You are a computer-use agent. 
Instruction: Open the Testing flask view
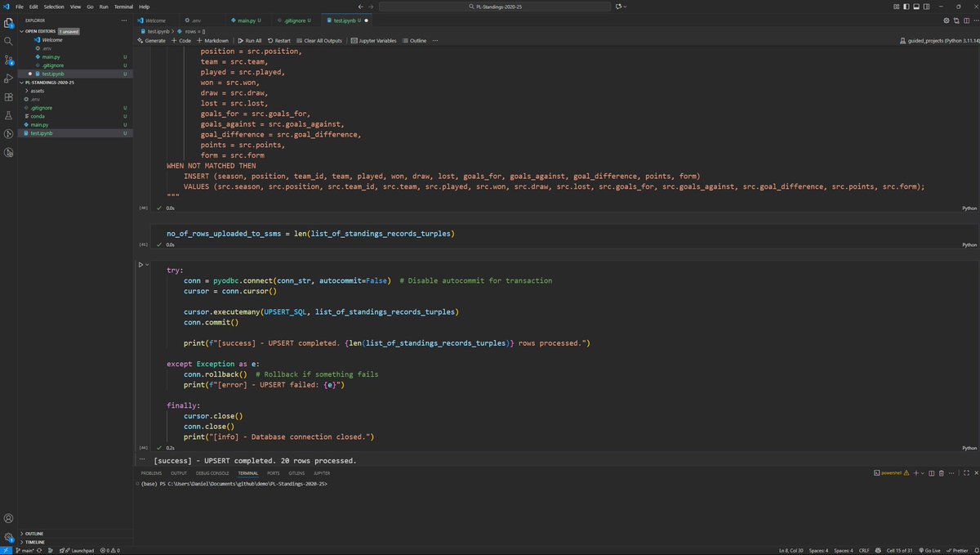[x=8, y=115]
